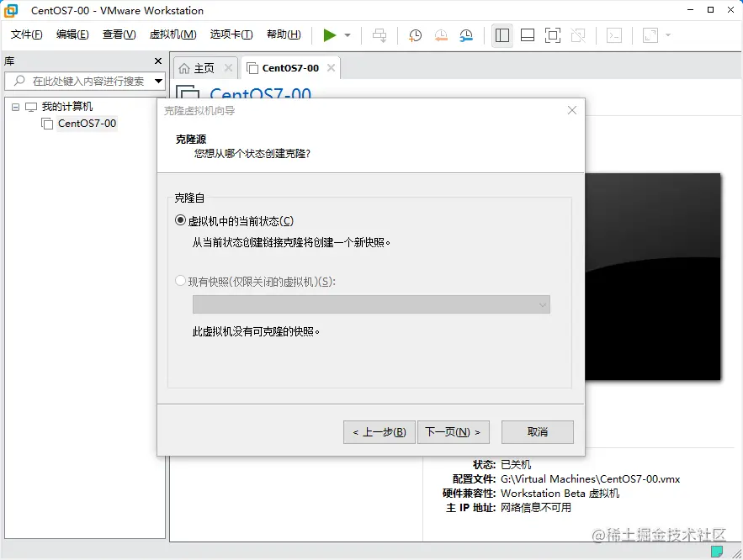Click the 网络信息不可用 IP address text
Viewport: 743px width, 560px height.
[535, 508]
